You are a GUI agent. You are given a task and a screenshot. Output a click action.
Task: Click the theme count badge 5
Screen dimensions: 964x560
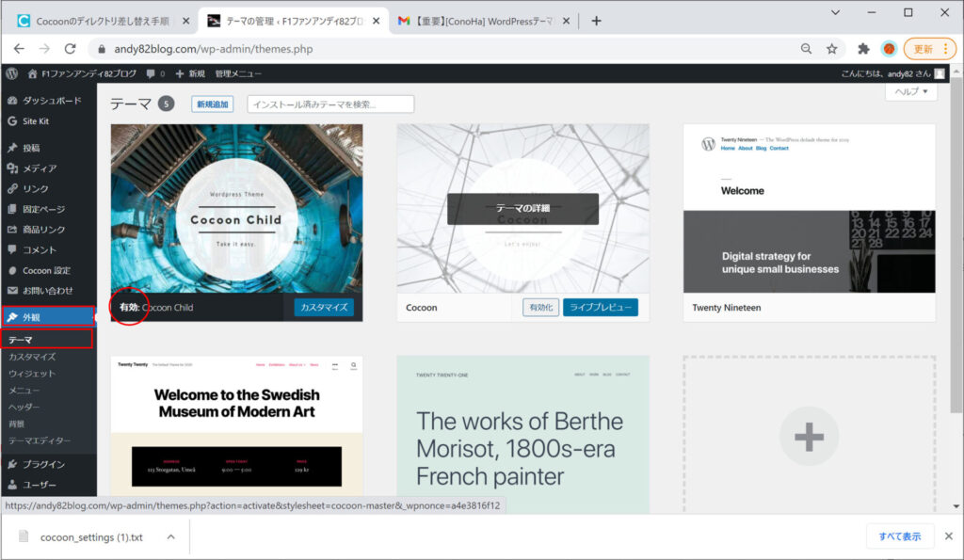pyautogui.click(x=166, y=104)
